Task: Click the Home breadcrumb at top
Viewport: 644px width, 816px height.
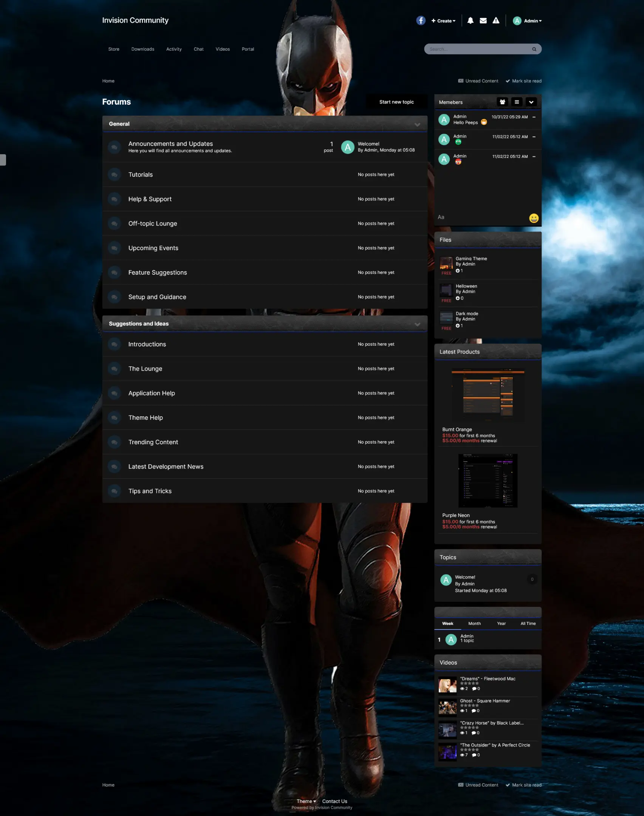Action: tap(108, 81)
